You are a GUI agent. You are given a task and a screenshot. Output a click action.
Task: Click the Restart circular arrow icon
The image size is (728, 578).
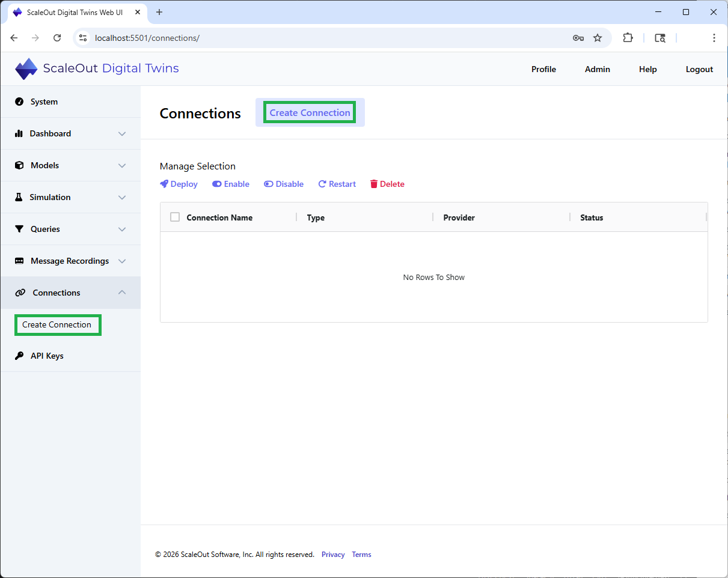(x=322, y=184)
